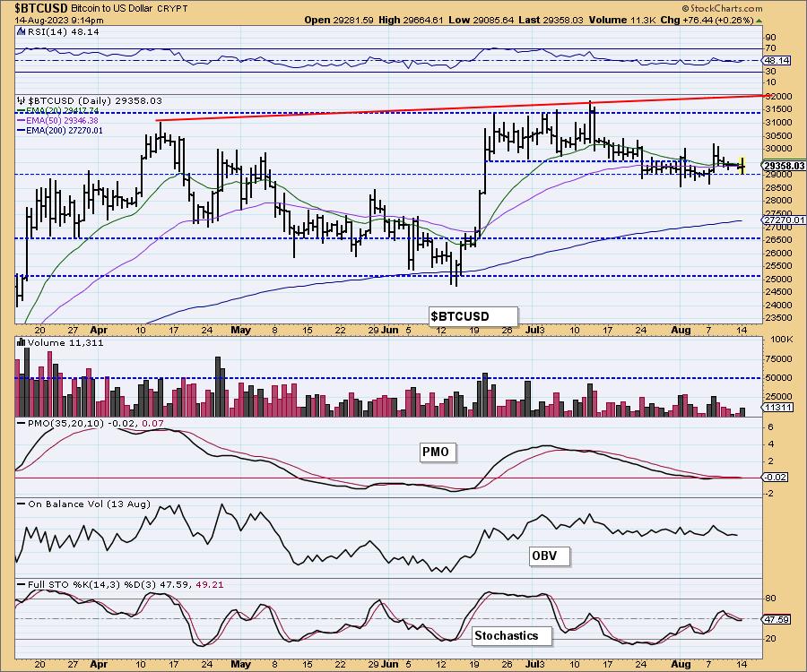Click the $BTCUSD (Daily) 29358.03 legend
The height and width of the screenshot is (672, 807).
tap(95, 100)
